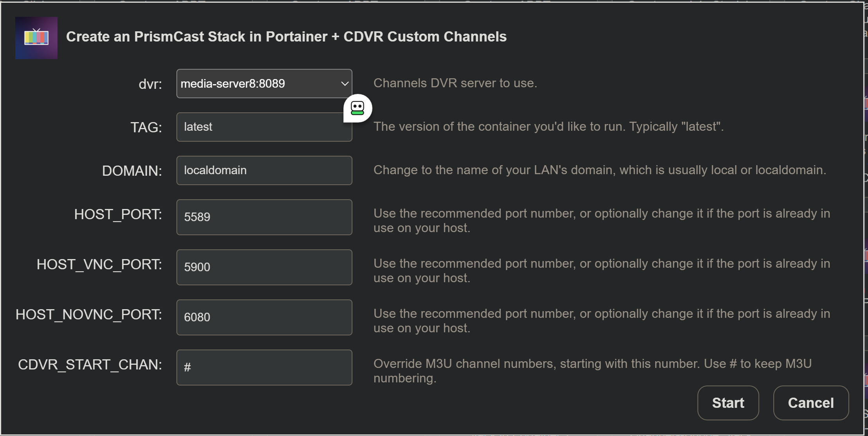Click the robot face autofill icon
This screenshot has height=436, width=868.
pos(358,108)
